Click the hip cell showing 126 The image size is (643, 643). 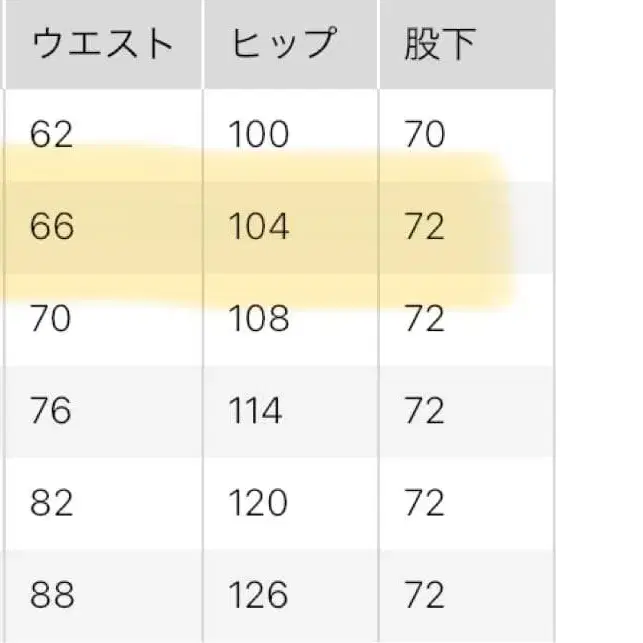coord(259,595)
